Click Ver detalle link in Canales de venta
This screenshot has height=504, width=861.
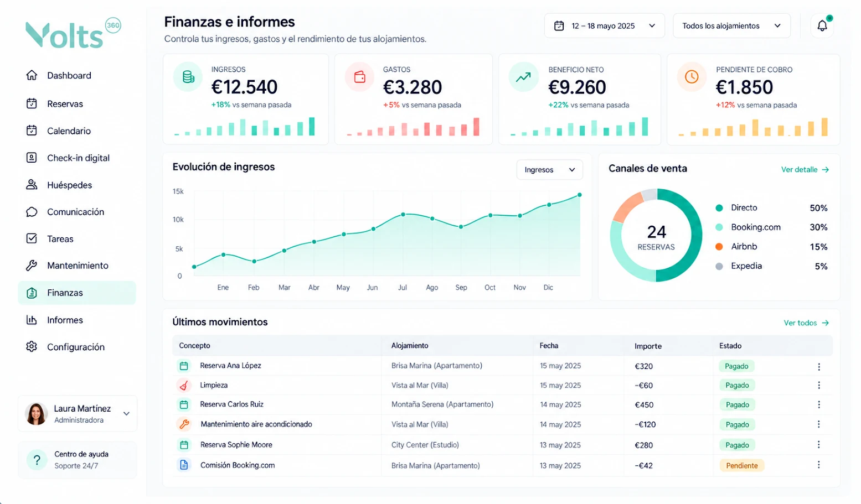(x=805, y=169)
